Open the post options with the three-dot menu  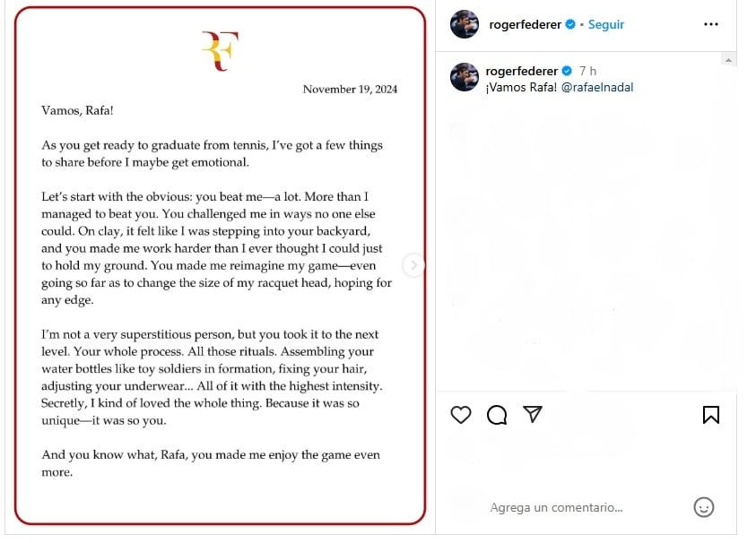point(711,24)
